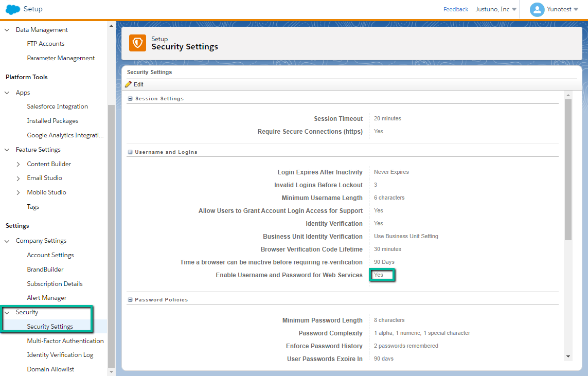
Task: Click the orange Security Settings shield icon
Action: 137,43
